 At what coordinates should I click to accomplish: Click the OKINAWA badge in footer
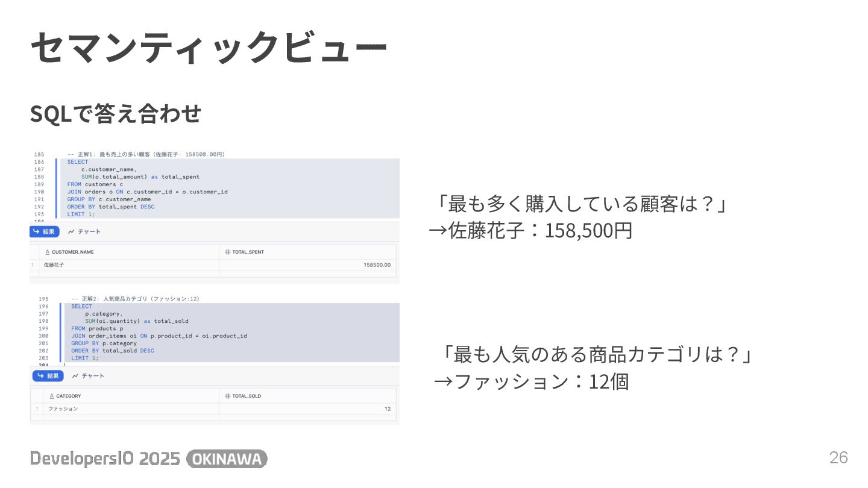(227, 459)
